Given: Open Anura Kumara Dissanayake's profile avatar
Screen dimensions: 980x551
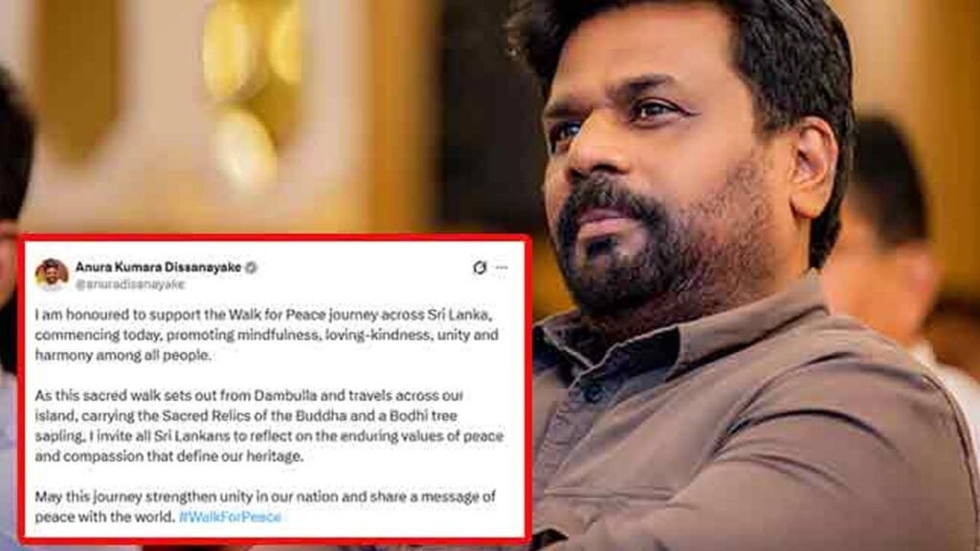Looking at the screenshot, I should pyautogui.click(x=52, y=275).
